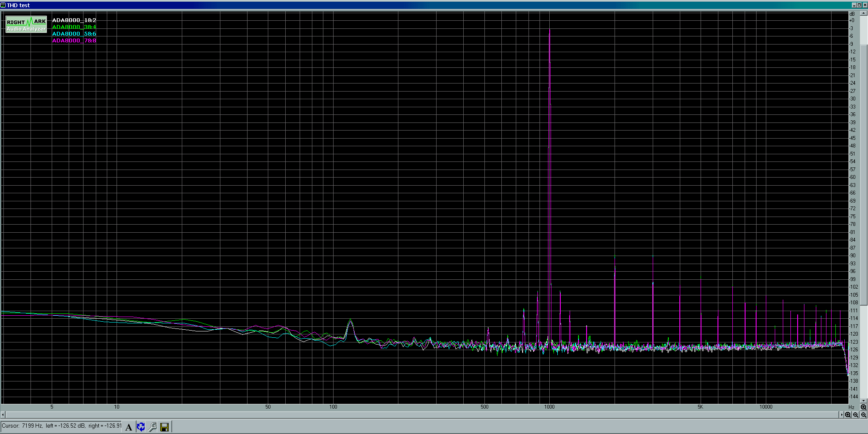Click the RightMark Audio Analyzer logo
868x434 pixels.
click(26, 25)
